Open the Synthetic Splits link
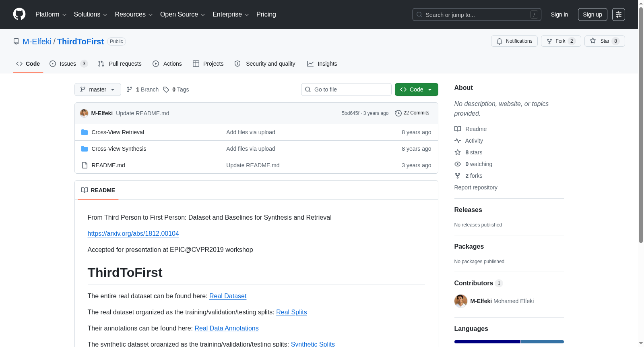The height and width of the screenshot is (347, 644). tap(313, 344)
